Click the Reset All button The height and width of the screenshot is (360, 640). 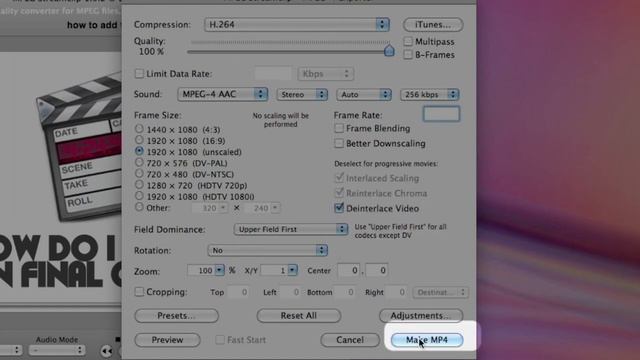(x=298, y=316)
